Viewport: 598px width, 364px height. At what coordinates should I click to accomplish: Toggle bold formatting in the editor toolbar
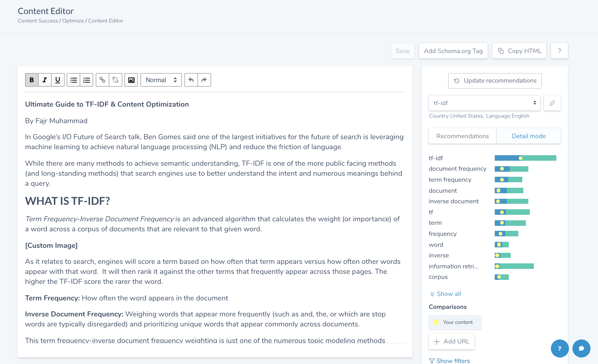pyautogui.click(x=32, y=80)
